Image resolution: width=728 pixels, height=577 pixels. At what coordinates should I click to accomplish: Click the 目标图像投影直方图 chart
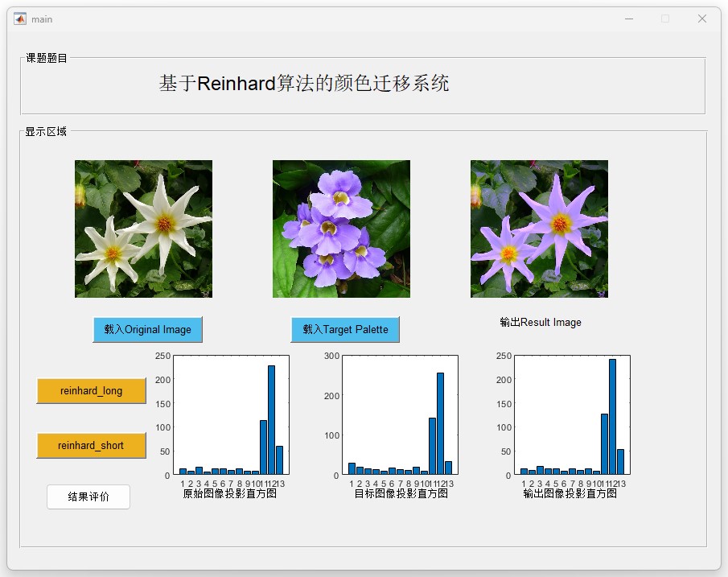[x=401, y=415]
